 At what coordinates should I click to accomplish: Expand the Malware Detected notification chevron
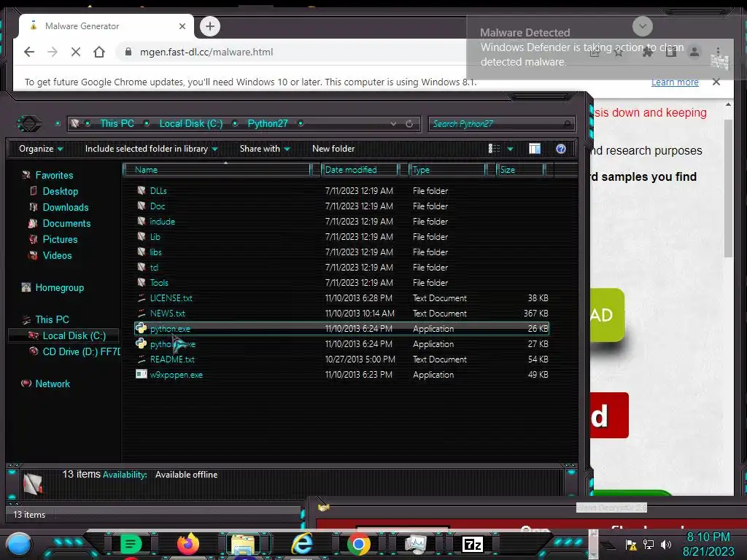[x=642, y=26]
